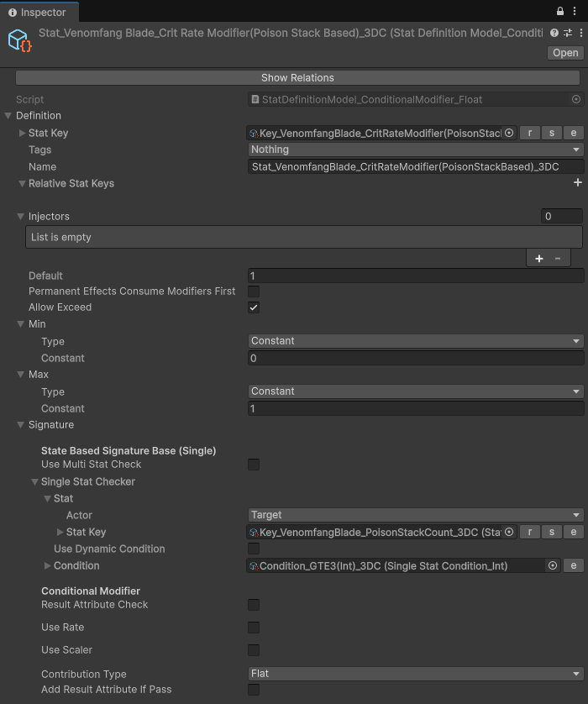Click the Default value field
The image size is (588, 704).
416,276
